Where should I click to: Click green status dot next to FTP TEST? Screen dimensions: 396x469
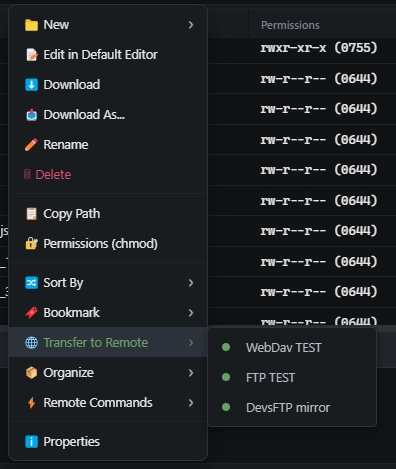226,377
